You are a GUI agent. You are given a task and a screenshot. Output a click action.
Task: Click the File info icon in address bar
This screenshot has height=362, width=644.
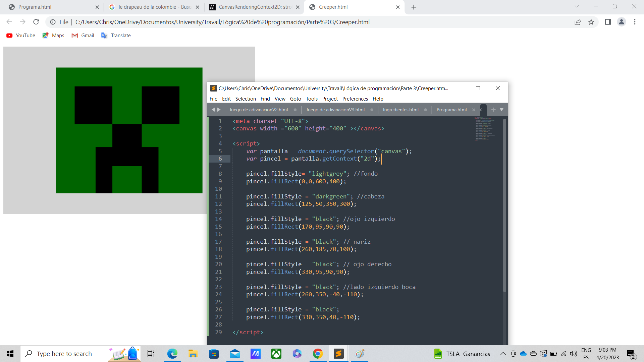(53, 22)
